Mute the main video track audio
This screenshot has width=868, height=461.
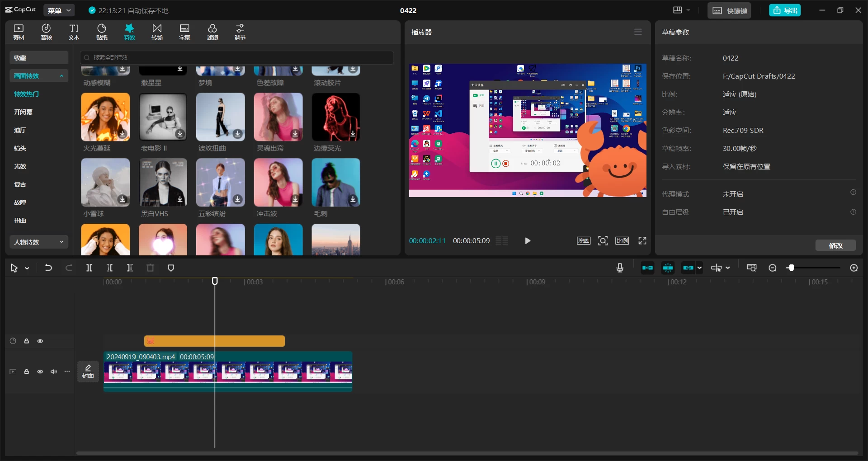[x=54, y=372]
